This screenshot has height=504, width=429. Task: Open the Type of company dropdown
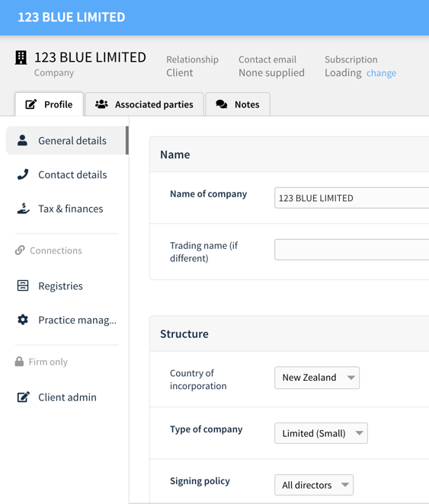(x=321, y=433)
